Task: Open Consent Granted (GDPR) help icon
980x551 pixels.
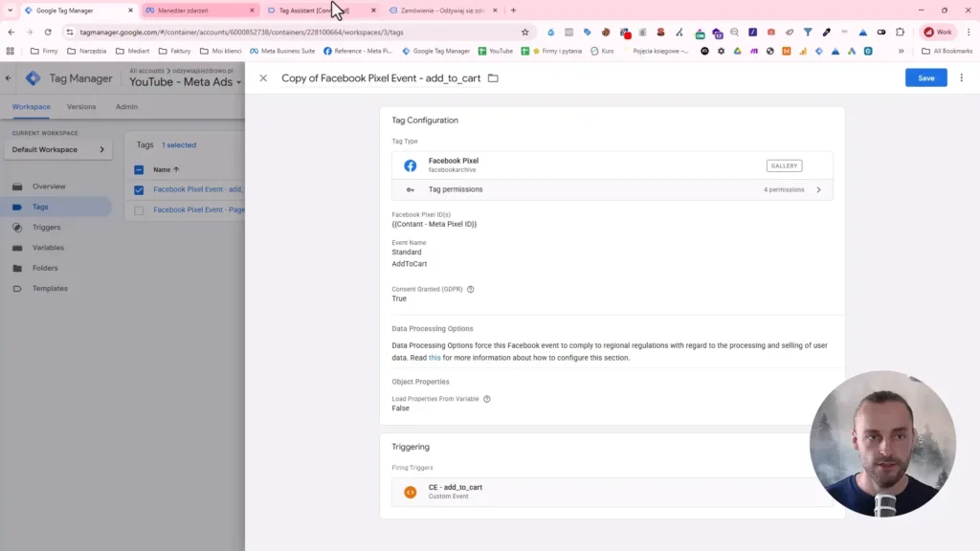Action: [471, 289]
